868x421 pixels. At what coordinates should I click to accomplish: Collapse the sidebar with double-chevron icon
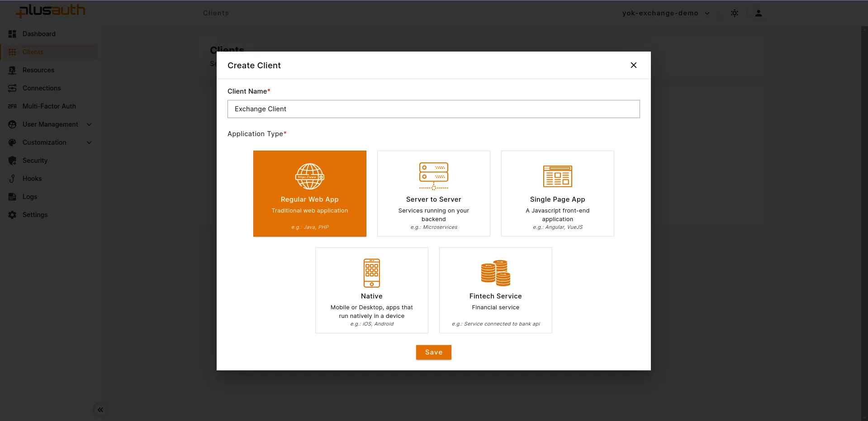click(100, 410)
